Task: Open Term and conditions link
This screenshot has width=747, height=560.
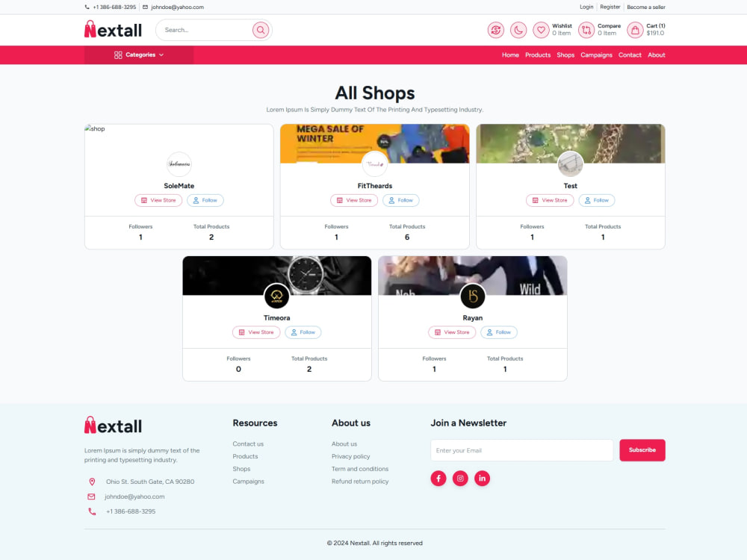Action: coord(360,469)
